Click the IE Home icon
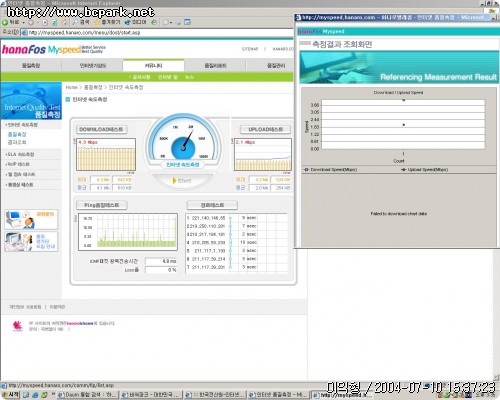Screen dimensions: 500x400 coord(64,22)
